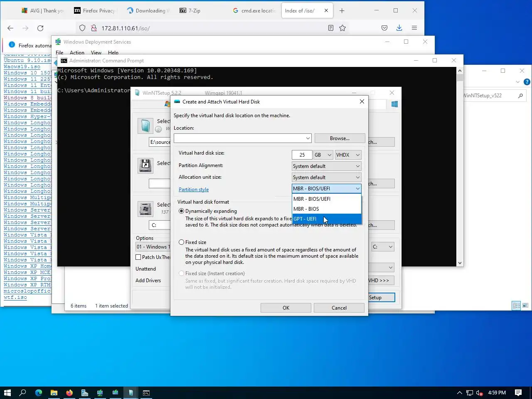Image resolution: width=532 pixels, height=399 pixels.
Task: Open the Allocation unit size dropdown
Action: point(327,177)
